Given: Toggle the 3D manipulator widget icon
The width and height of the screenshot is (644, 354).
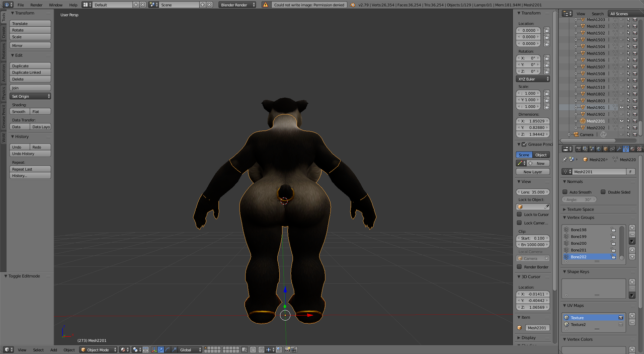Looking at the screenshot, I should point(154,349).
